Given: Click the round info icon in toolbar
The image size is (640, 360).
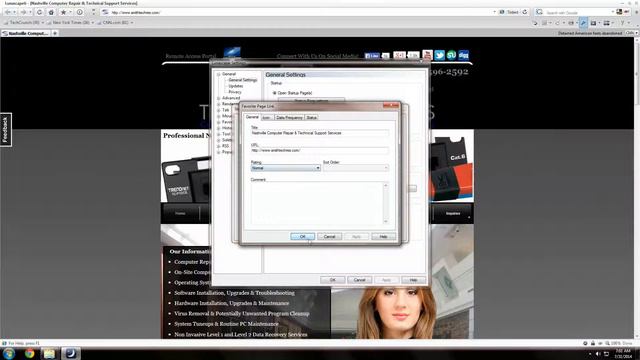Looking at the screenshot, I should coord(80,12).
